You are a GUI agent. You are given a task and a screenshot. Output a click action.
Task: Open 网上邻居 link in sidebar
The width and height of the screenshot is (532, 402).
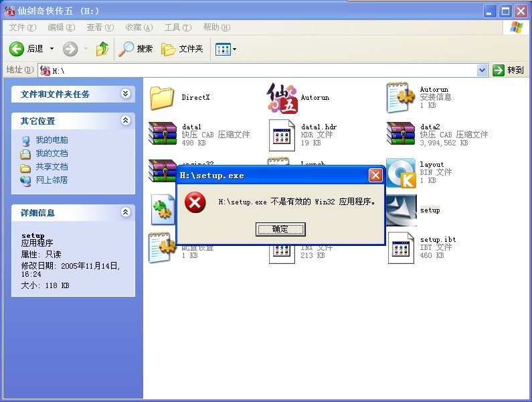coord(52,180)
